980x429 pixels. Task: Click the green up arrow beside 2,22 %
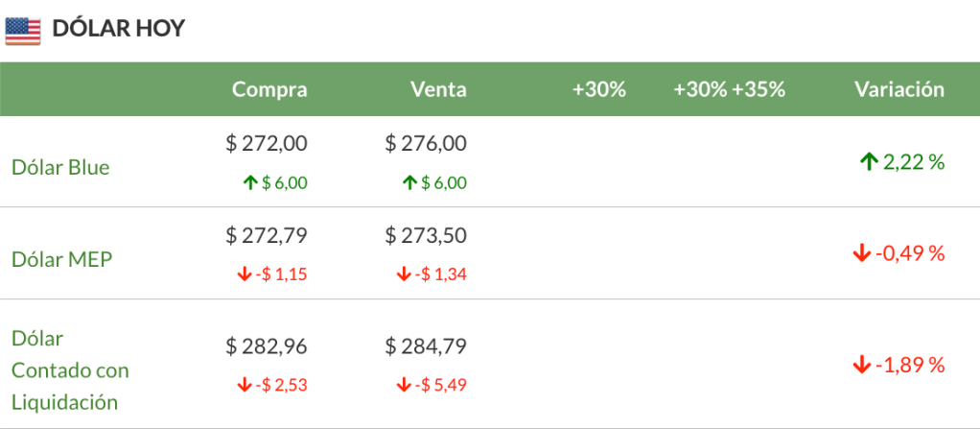(869, 162)
